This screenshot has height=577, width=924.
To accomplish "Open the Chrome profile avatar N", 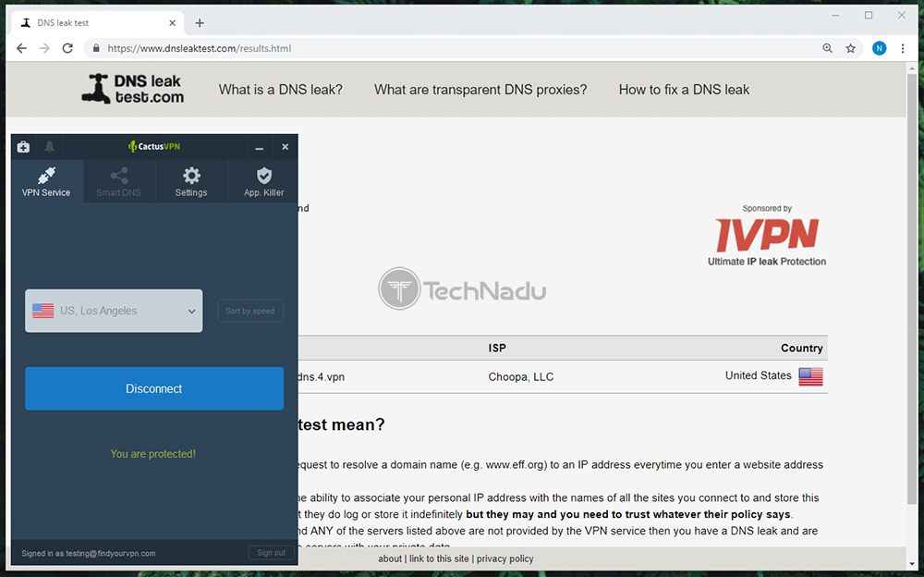I will (880, 48).
